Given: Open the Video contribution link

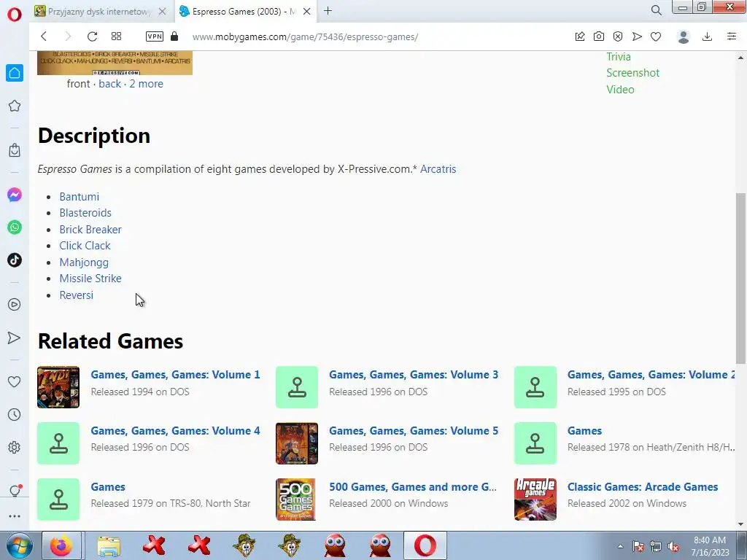Looking at the screenshot, I should [620, 90].
